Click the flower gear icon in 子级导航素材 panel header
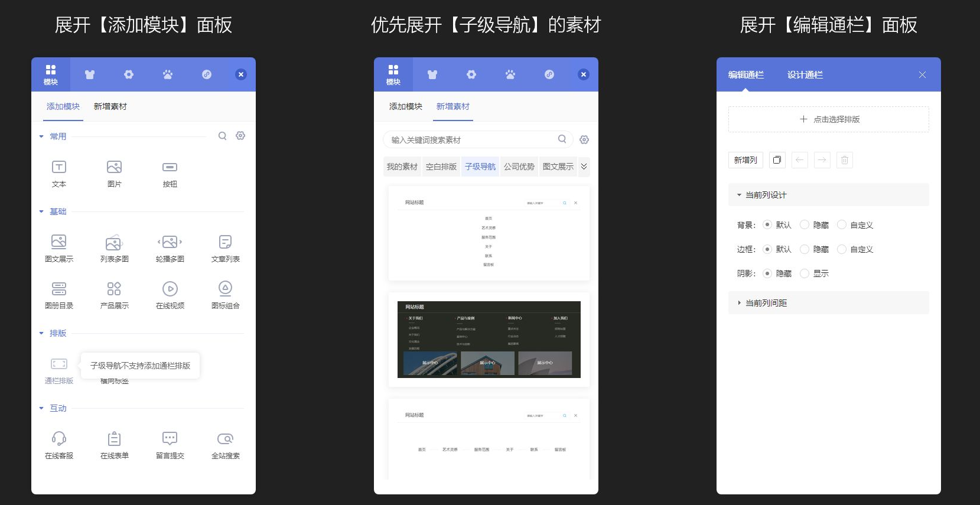The image size is (980, 505). coord(471,74)
